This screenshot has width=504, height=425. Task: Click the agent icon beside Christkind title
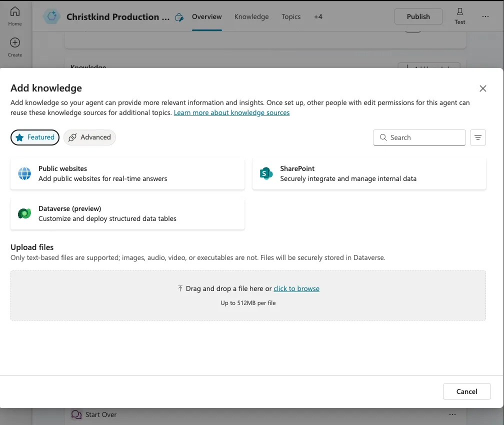pos(51,16)
